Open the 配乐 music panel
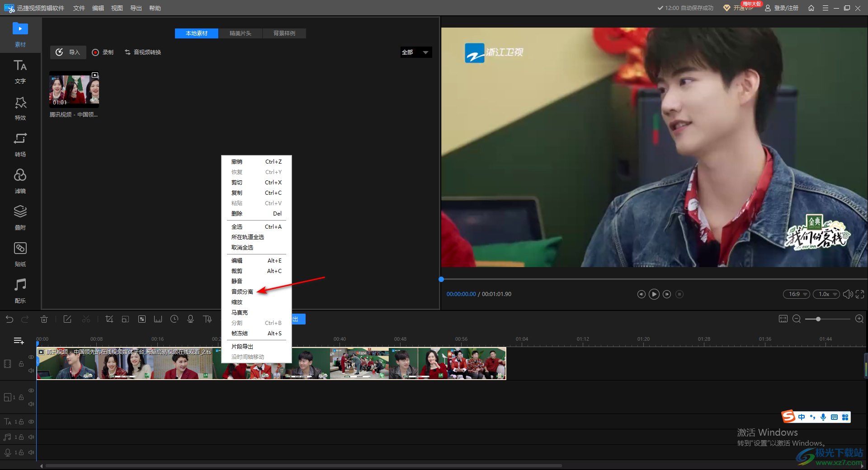868x470 pixels. pos(20,291)
